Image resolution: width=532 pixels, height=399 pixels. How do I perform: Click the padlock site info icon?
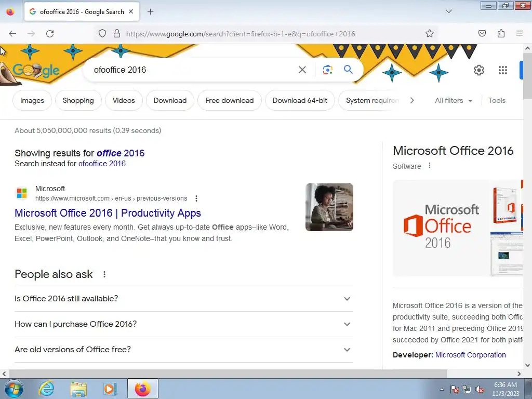(117, 34)
